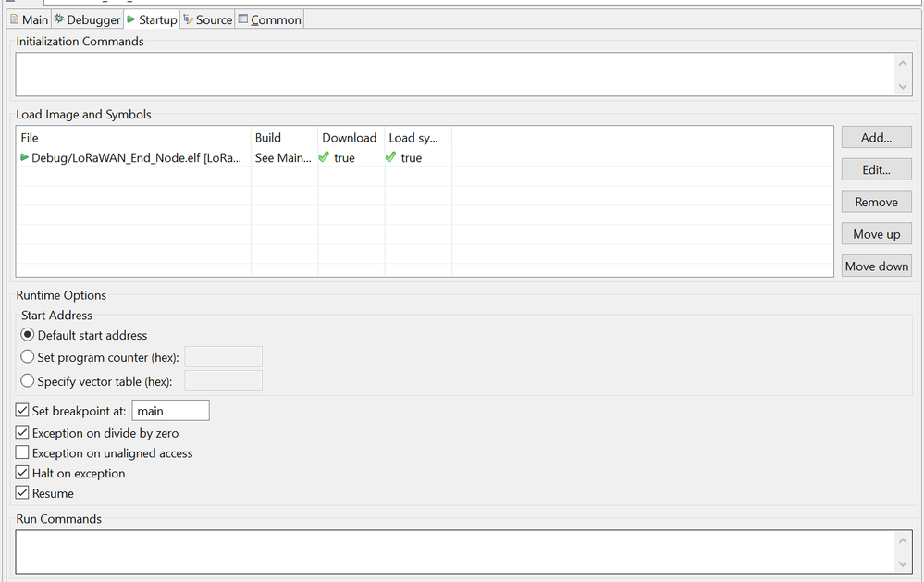Screen dimensions: 924x582
Task: Uncheck the Halt on exception option
Action: (23, 474)
